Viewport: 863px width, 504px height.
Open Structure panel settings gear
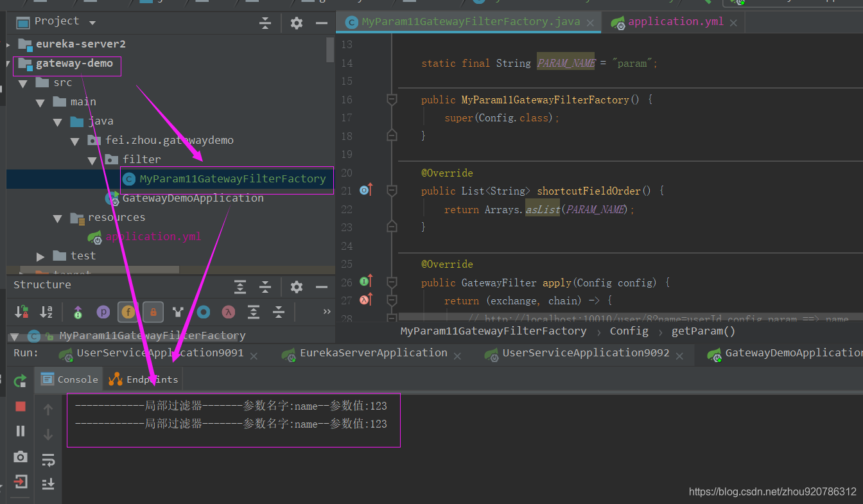click(x=296, y=287)
